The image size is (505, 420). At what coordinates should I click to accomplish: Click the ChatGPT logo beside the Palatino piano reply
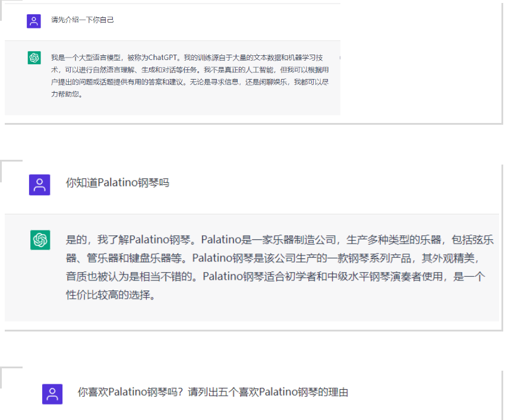[40, 240]
